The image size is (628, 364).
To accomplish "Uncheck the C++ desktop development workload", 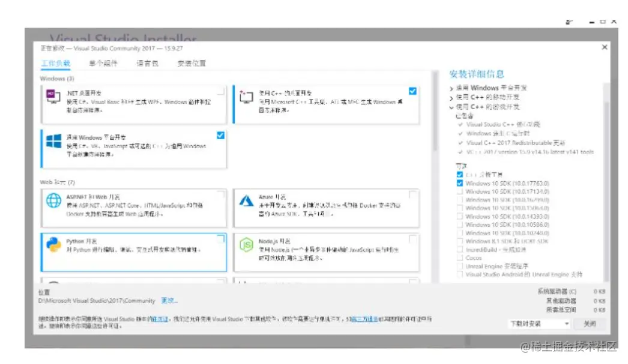I will click(412, 91).
